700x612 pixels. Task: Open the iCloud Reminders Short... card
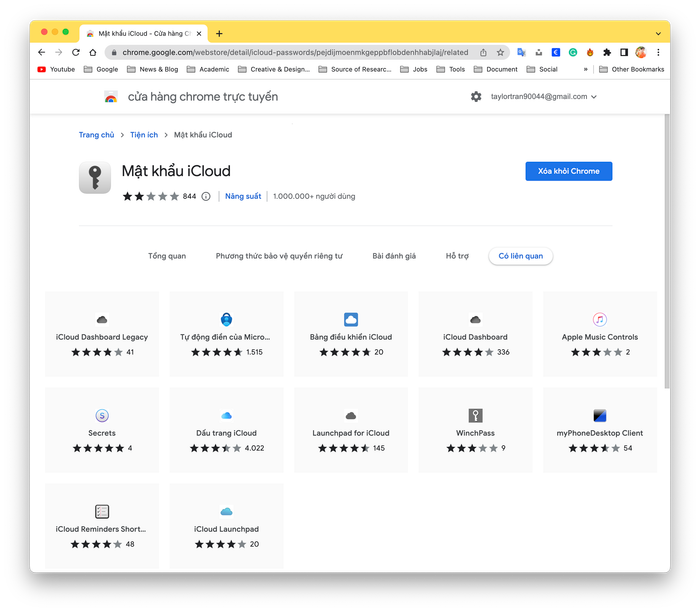coord(102,526)
